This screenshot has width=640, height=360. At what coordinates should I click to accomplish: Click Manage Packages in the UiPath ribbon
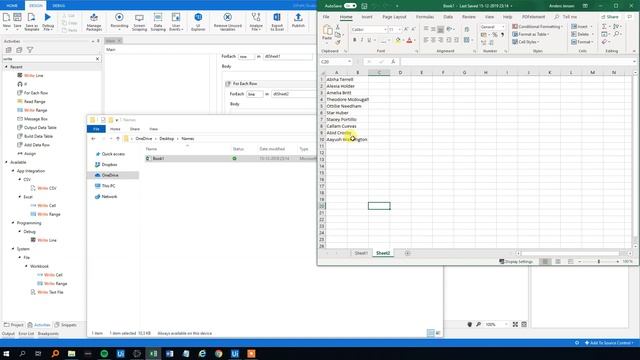tap(93, 22)
